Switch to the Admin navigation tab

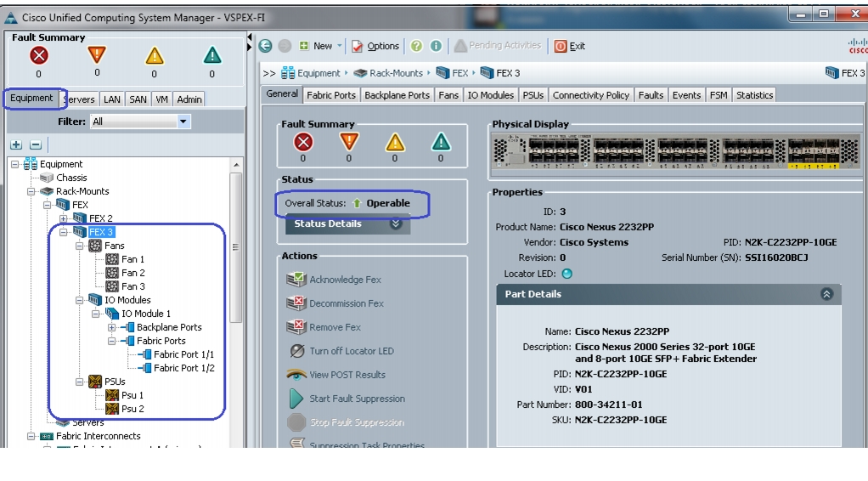[x=189, y=99]
